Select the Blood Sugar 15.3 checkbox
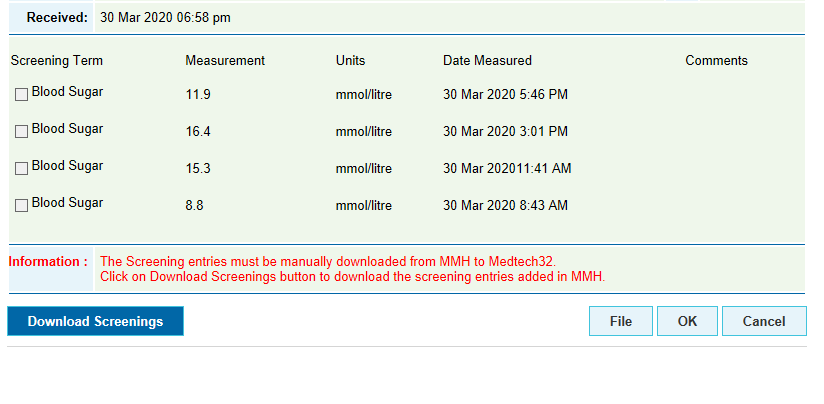The height and width of the screenshot is (404, 824). [21, 169]
